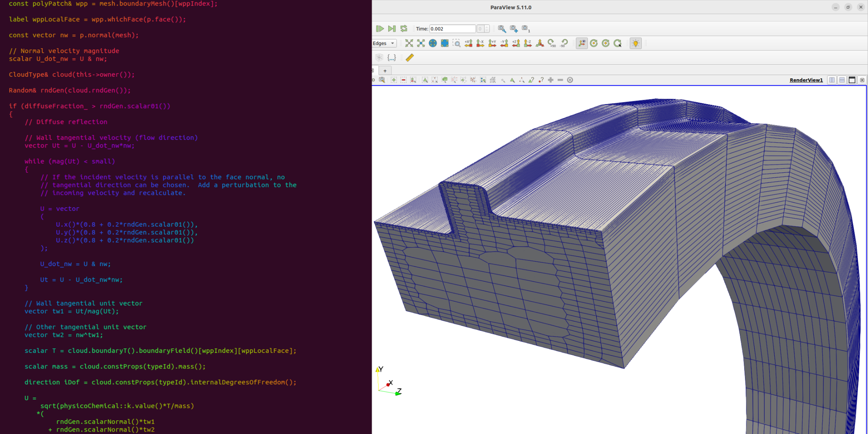
Task: Set view direction to +X axis
Action: (468, 43)
